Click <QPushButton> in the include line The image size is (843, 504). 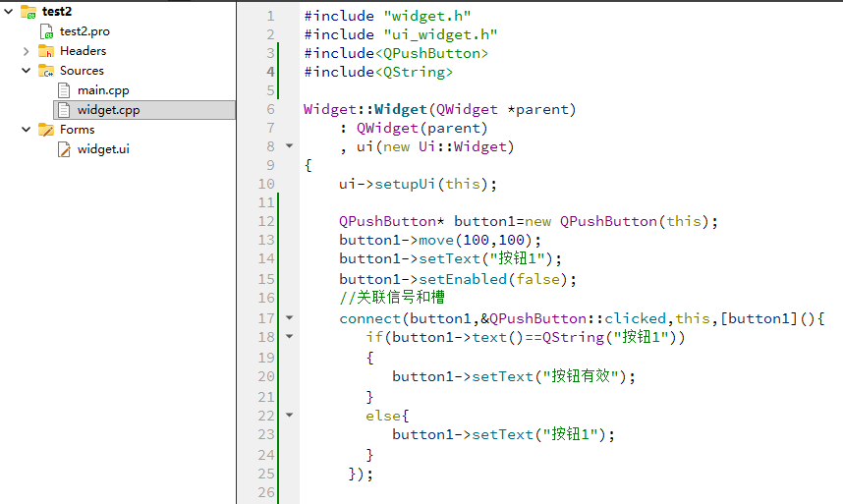[x=431, y=53]
